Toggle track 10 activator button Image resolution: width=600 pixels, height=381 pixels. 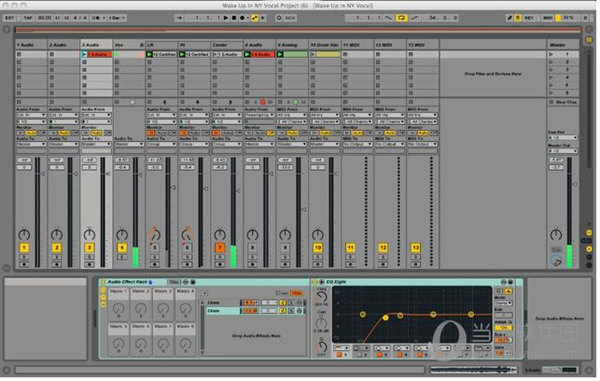tap(318, 248)
